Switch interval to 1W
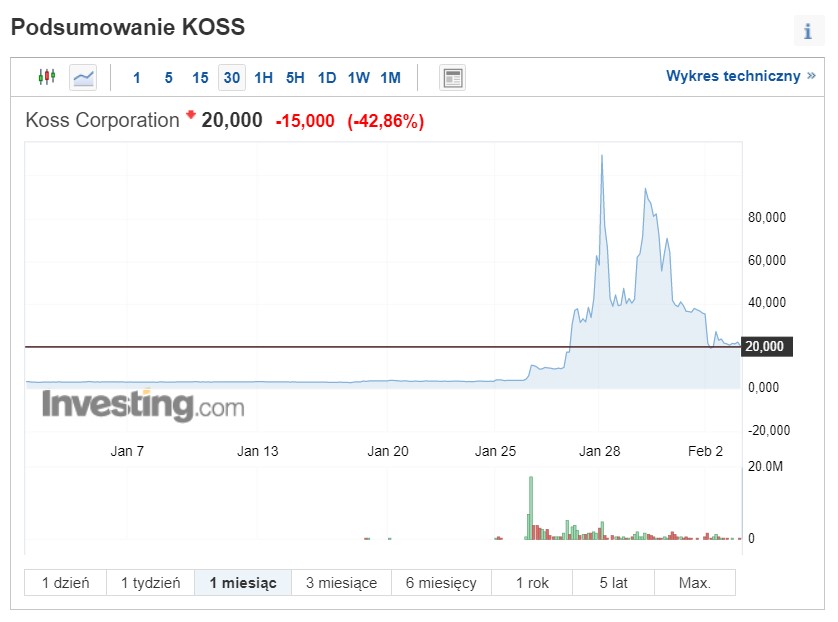This screenshot has width=838, height=622. point(359,78)
